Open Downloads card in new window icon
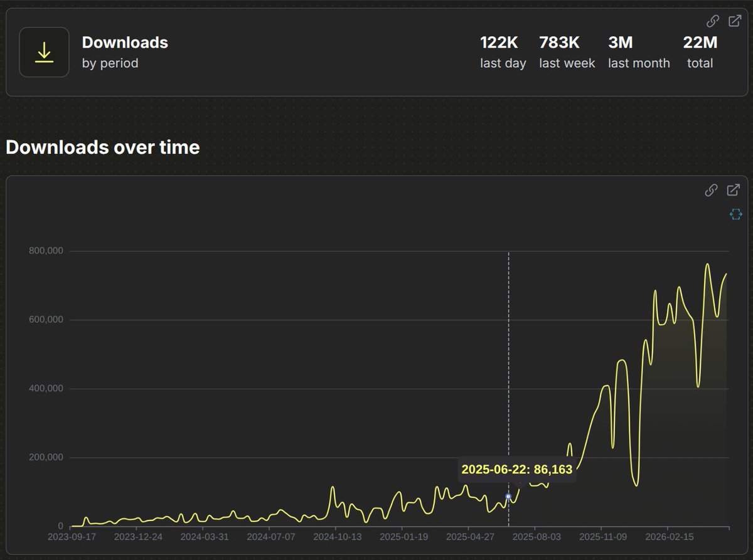753x560 pixels. point(734,21)
